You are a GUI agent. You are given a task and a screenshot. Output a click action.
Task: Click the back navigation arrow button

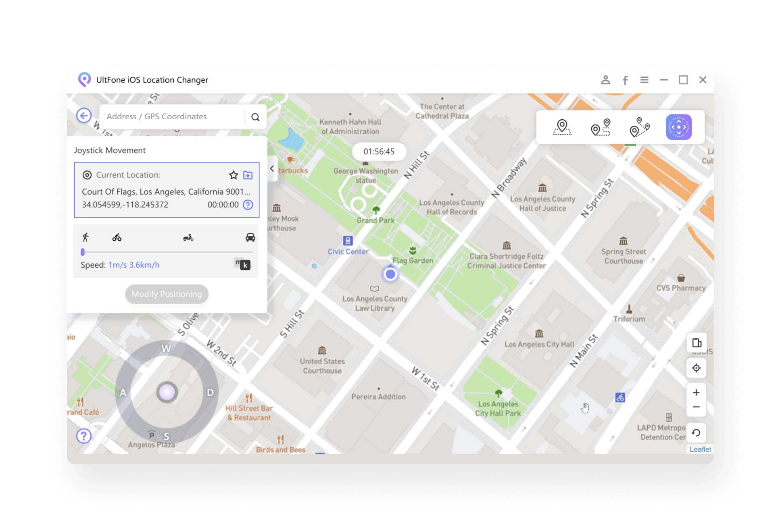point(83,116)
